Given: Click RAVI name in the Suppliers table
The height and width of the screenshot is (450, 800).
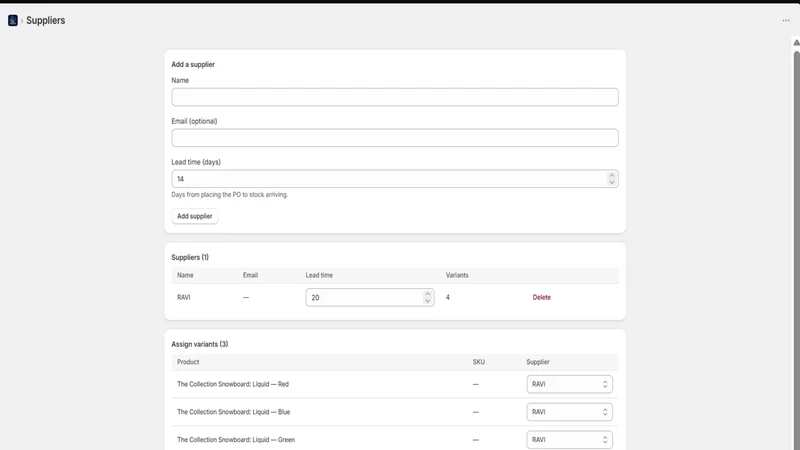Looking at the screenshot, I should click(184, 297).
